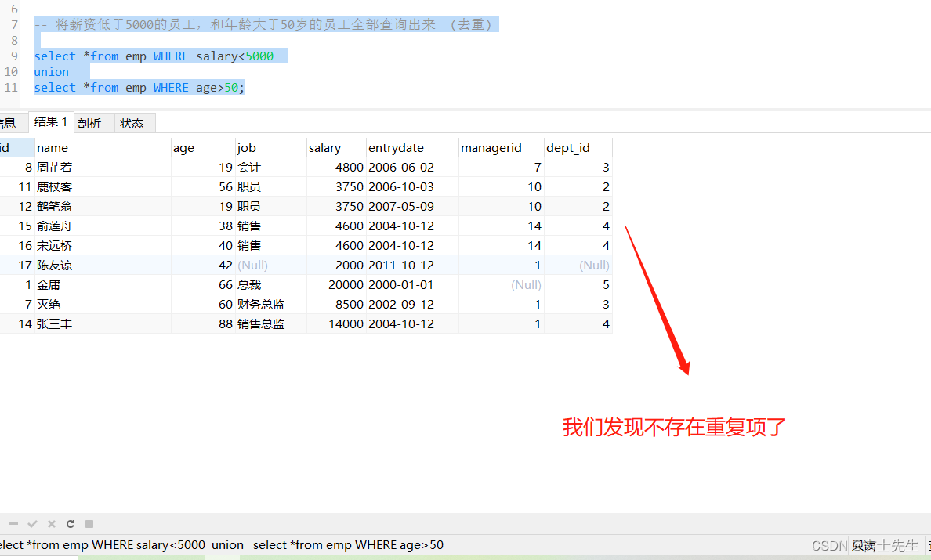Click the salary<5000 condition in the editor
This screenshot has height=560, width=931.
coord(235,56)
